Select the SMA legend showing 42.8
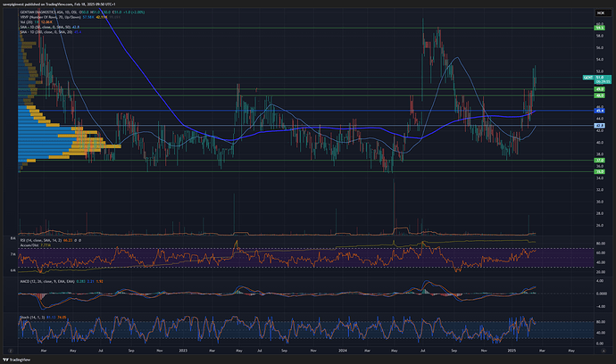Viewport: 616px width, 364px height. 50,27
